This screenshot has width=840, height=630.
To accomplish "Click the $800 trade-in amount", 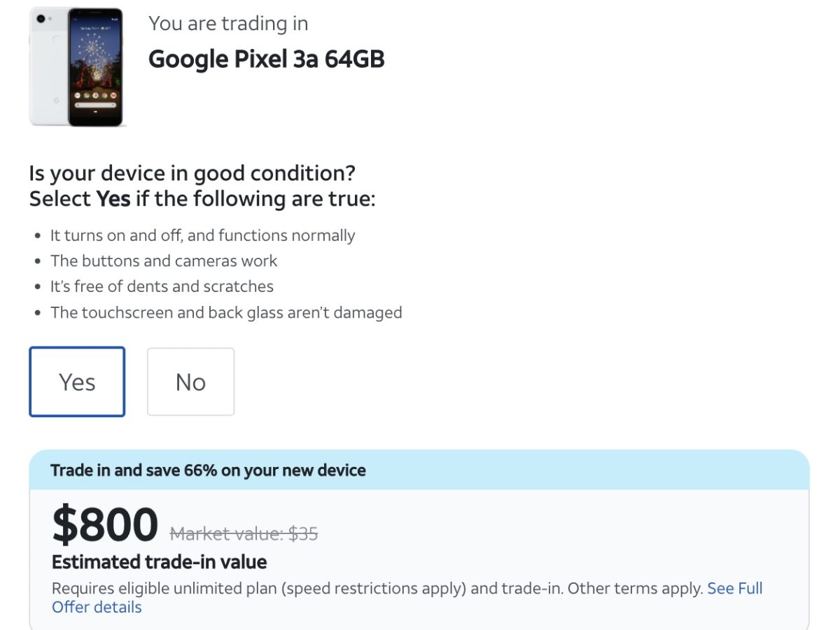I will pos(105,525).
